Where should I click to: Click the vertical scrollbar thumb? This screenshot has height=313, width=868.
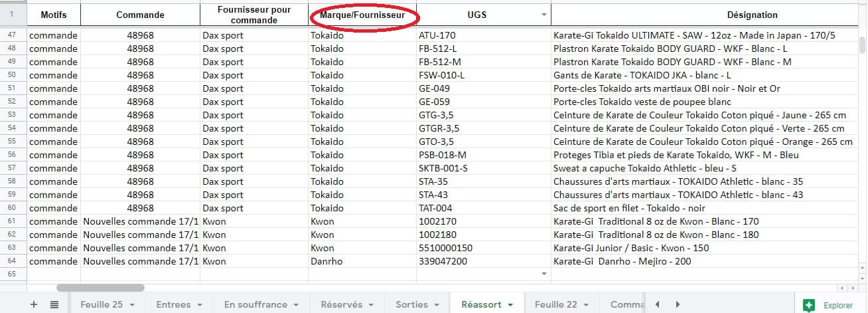(x=863, y=45)
